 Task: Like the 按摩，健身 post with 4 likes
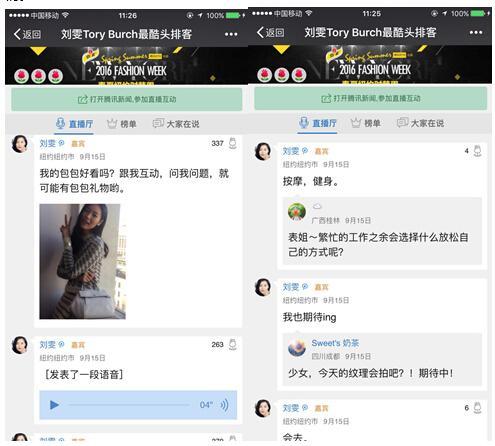tap(477, 151)
